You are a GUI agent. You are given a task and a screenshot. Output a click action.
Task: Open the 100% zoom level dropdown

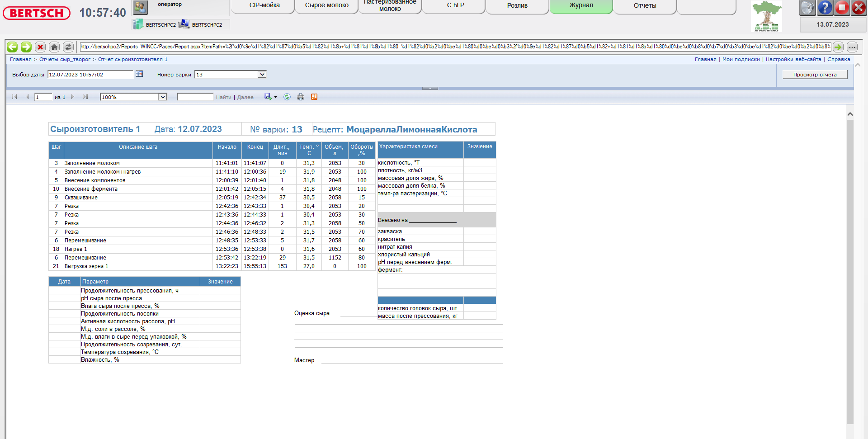(162, 97)
